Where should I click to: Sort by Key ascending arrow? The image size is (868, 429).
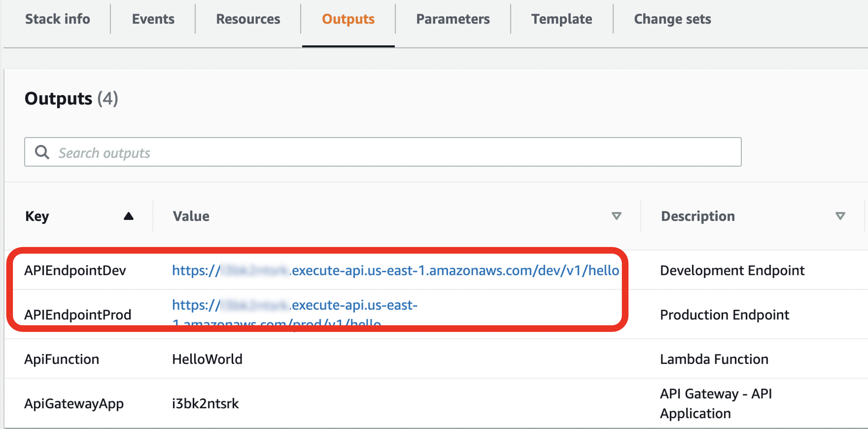pyautogui.click(x=128, y=216)
